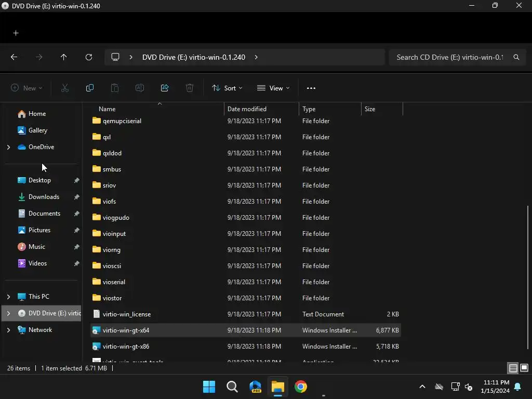The width and height of the screenshot is (532, 399).
Task: Sort by the Name column header
Action: (x=107, y=109)
